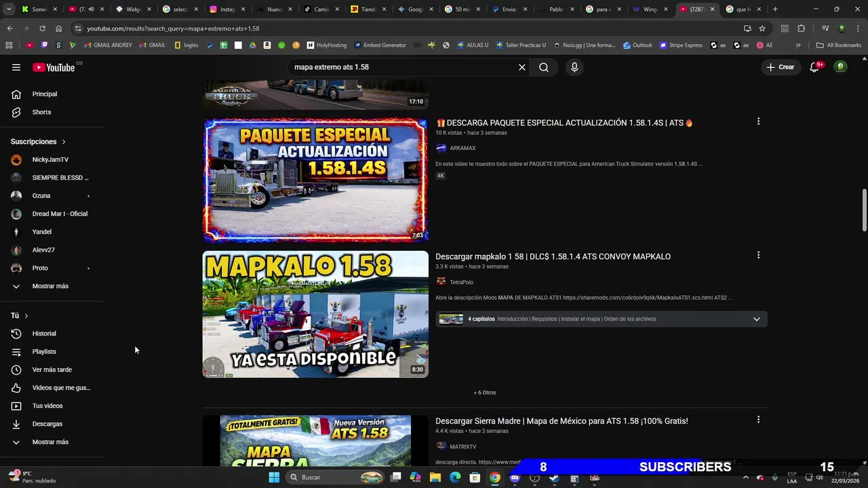Open PAQUETE ESPECIAL video thumbnail
This screenshot has width=868, height=488.
coord(315,180)
